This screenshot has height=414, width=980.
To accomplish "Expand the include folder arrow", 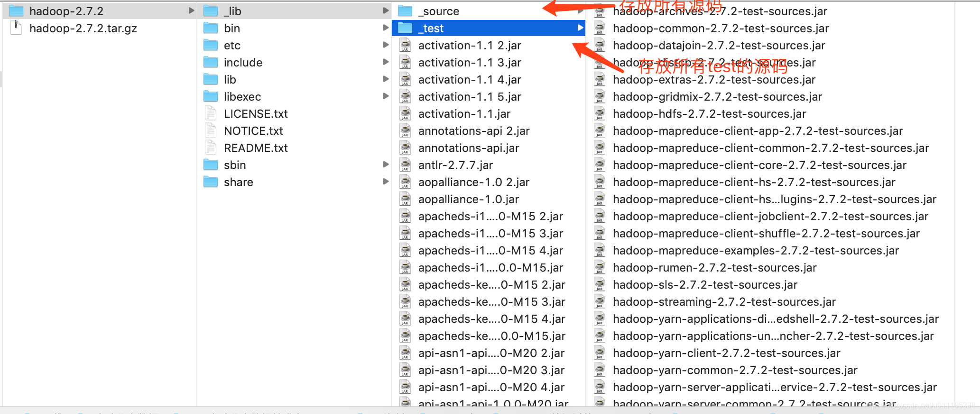I will tap(386, 62).
